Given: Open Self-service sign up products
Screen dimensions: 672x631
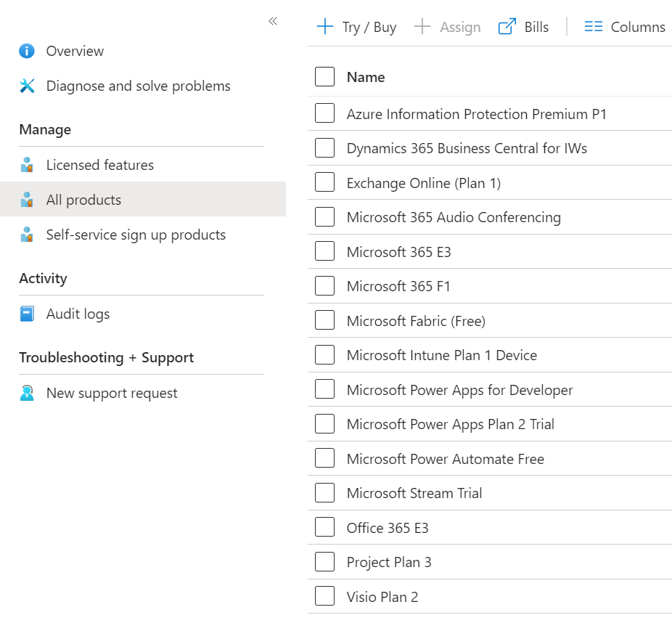Looking at the screenshot, I should click(136, 235).
